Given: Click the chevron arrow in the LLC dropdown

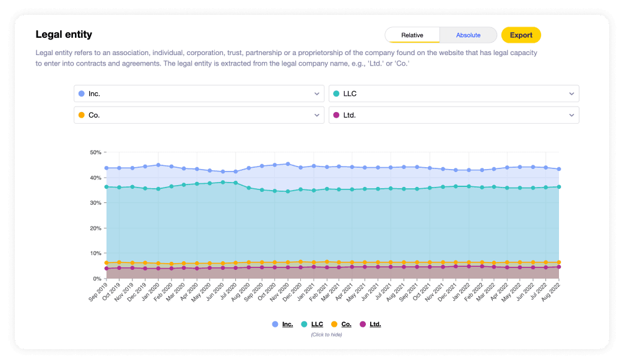Looking at the screenshot, I should coord(571,94).
